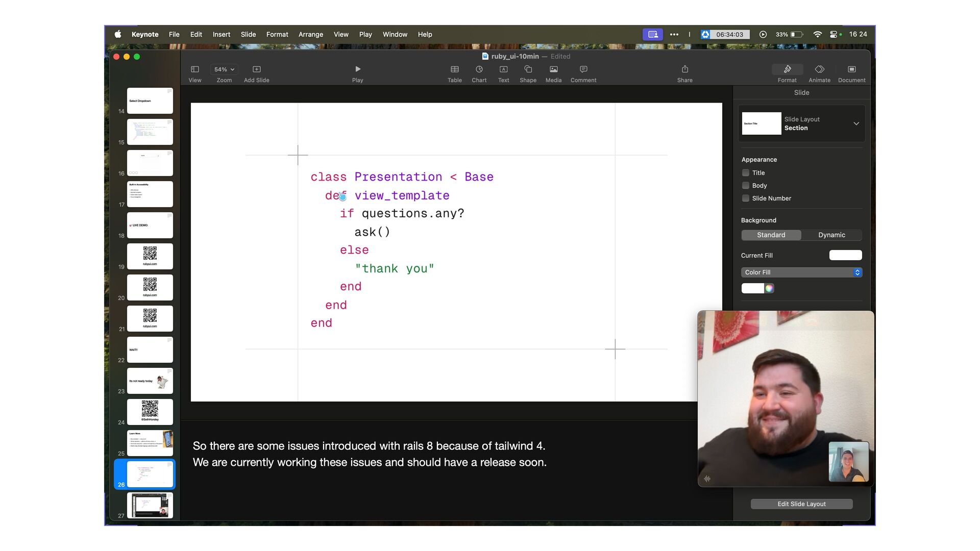Image resolution: width=980 pixels, height=551 pixels.
Task: Open the 54% Zoom dropdown
Action: click(224, 69)
